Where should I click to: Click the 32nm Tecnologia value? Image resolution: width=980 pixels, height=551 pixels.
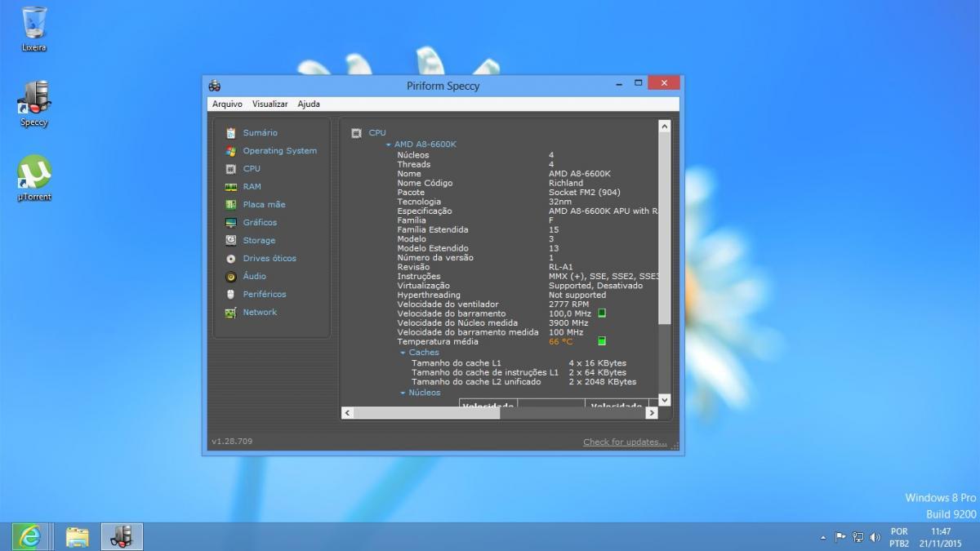coord(560,202)
